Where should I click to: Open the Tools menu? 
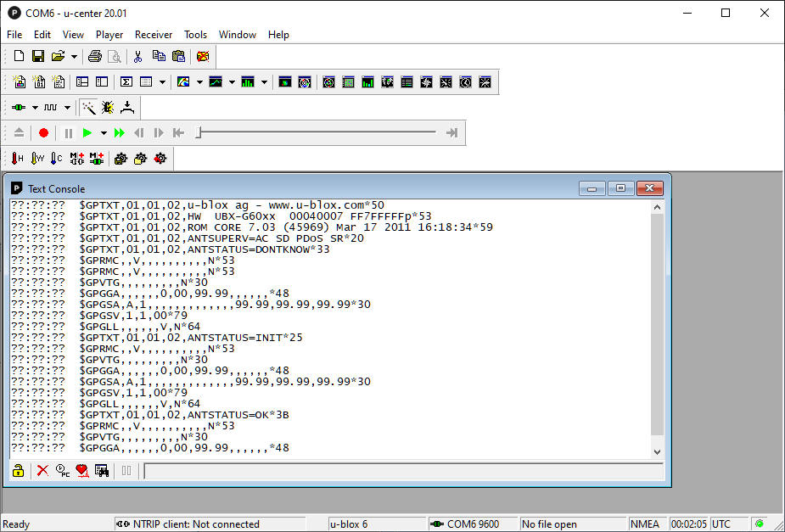(195, 35)
